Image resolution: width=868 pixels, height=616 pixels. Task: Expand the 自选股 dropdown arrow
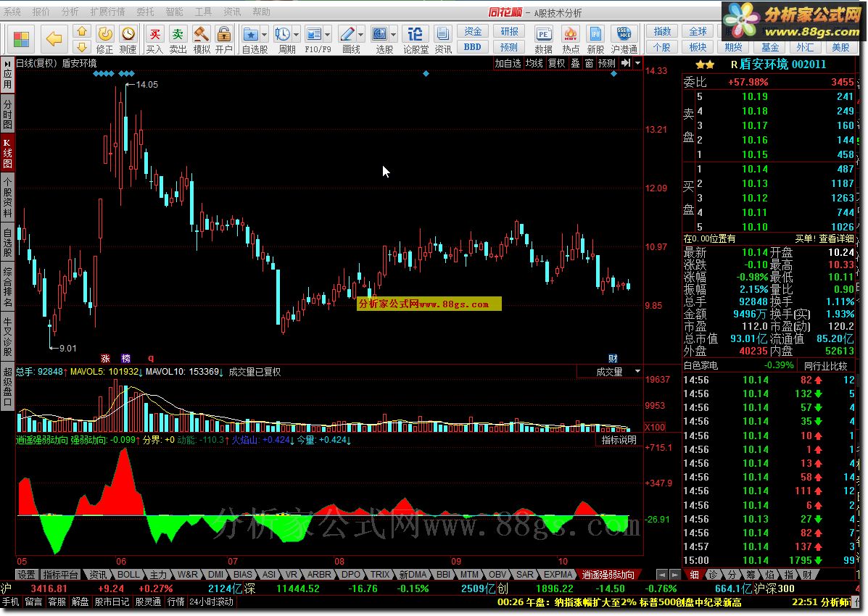tap(264, 35)
